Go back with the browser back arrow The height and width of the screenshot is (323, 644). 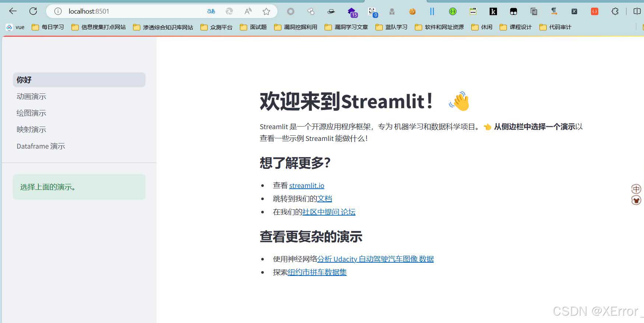(x=13, y=11)
